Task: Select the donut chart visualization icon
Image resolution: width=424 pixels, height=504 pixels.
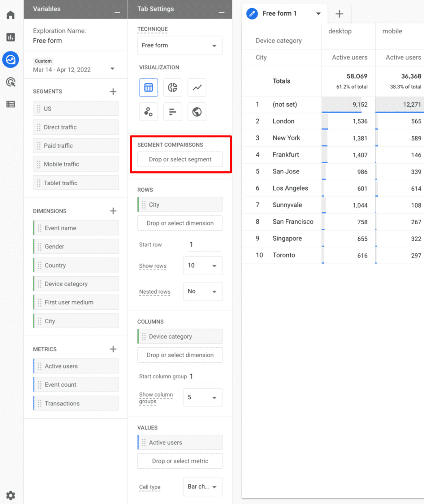Action: pyautogui.click(x=172, y=88)
